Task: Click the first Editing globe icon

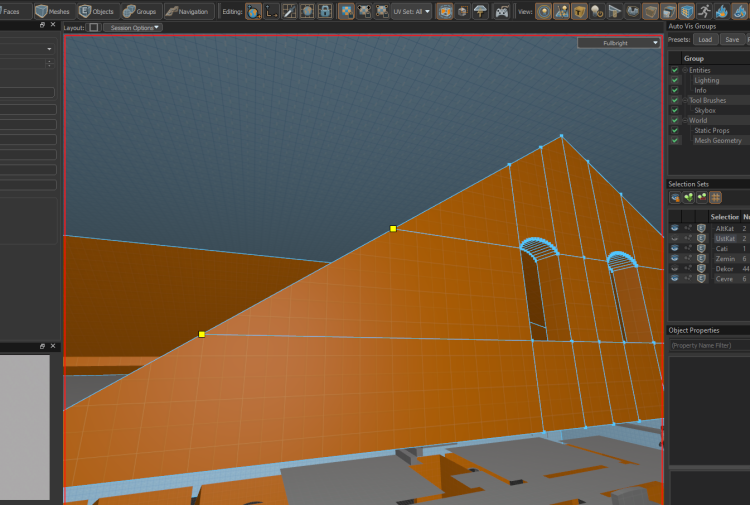Action: coord(252,11)
